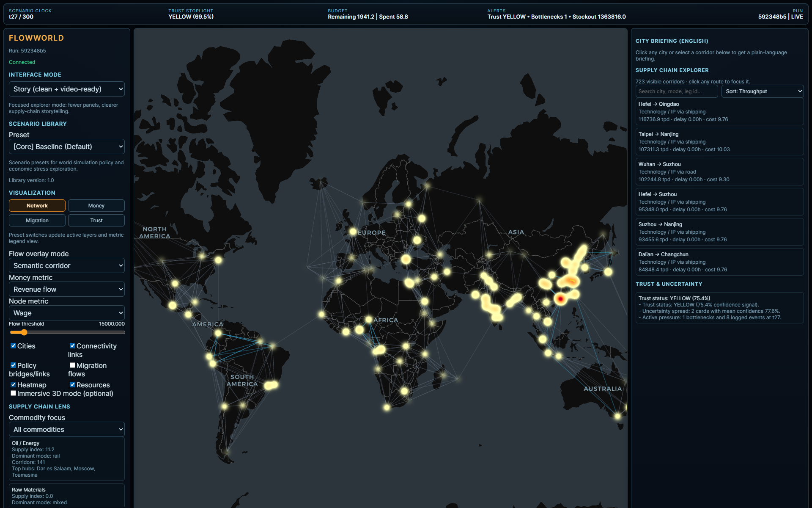The height and width of the screenshot is (508, 812).
Task: Open the Commodity focus dropdown
Action: click(67, 429)
